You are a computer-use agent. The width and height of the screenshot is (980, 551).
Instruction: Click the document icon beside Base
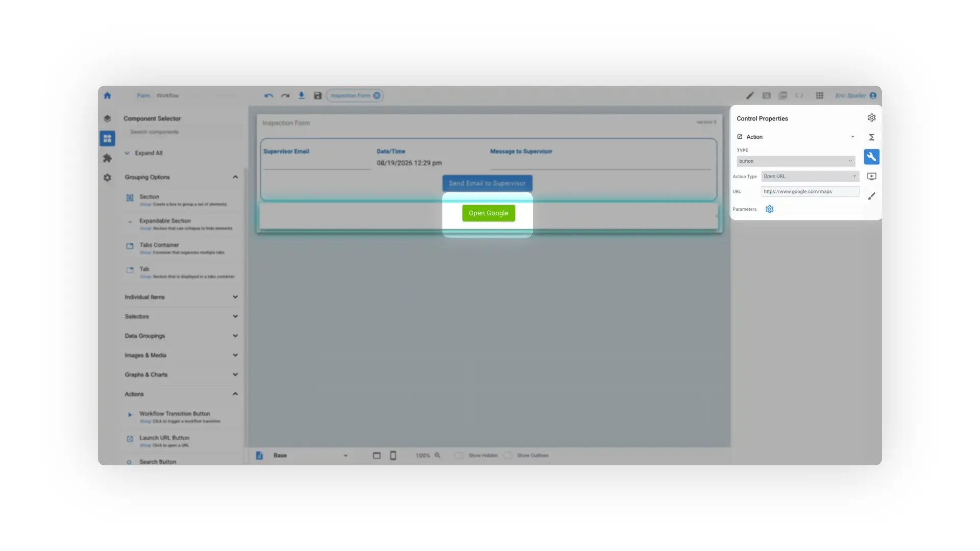point(259,456)
